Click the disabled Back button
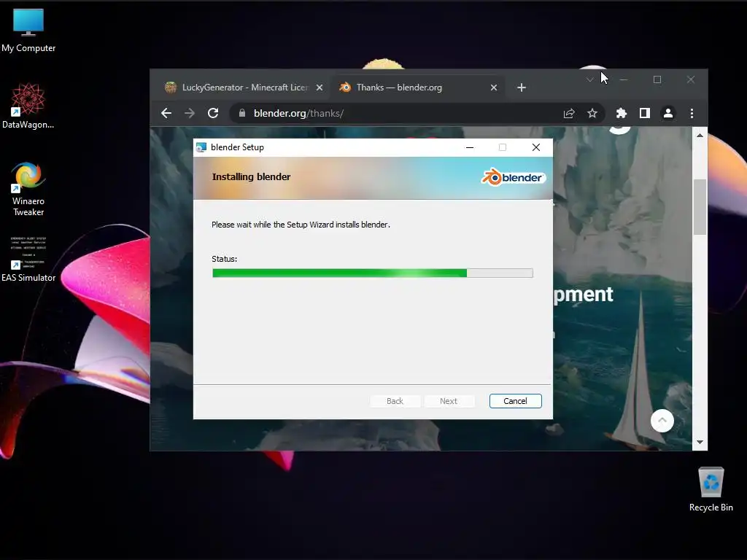The height and width of the screenshot is (560, 747). click(395, 401)
